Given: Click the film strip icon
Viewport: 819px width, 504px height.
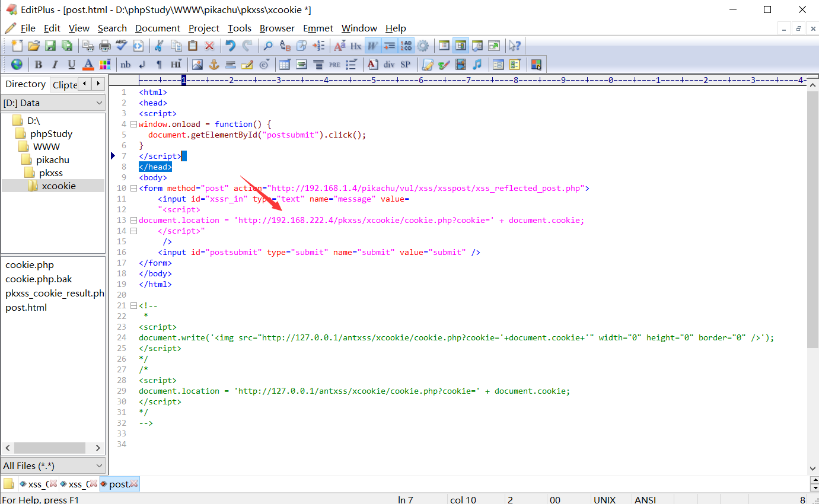Looking at the screenshot, I should pyautogui.click(x=461, y=64).
